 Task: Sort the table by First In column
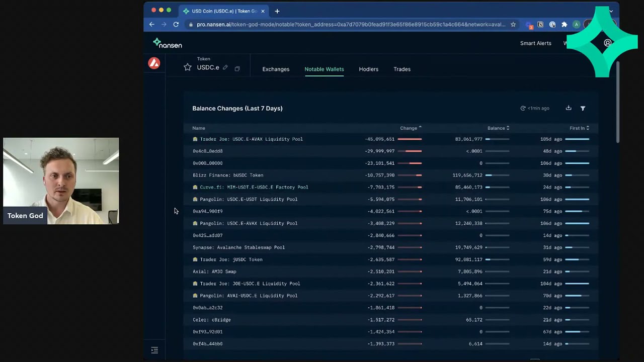click(x=579, y=128)
